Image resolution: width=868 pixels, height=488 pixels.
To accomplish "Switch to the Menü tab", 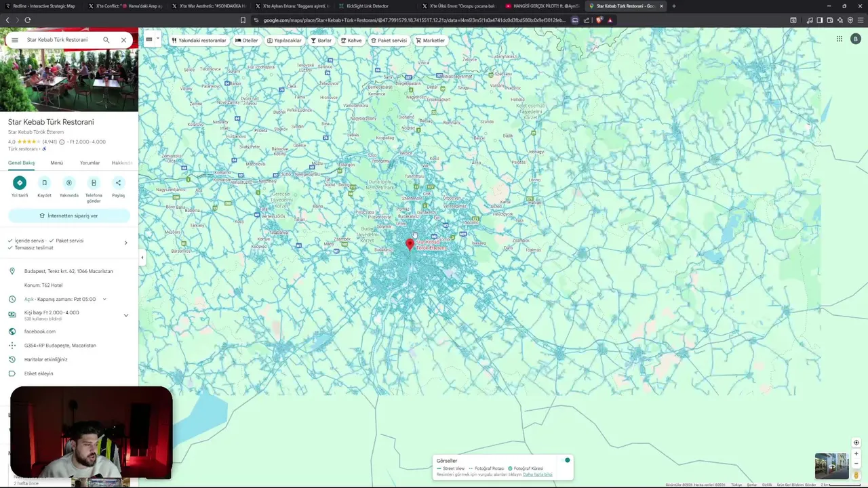I will (x=57, y=163).
